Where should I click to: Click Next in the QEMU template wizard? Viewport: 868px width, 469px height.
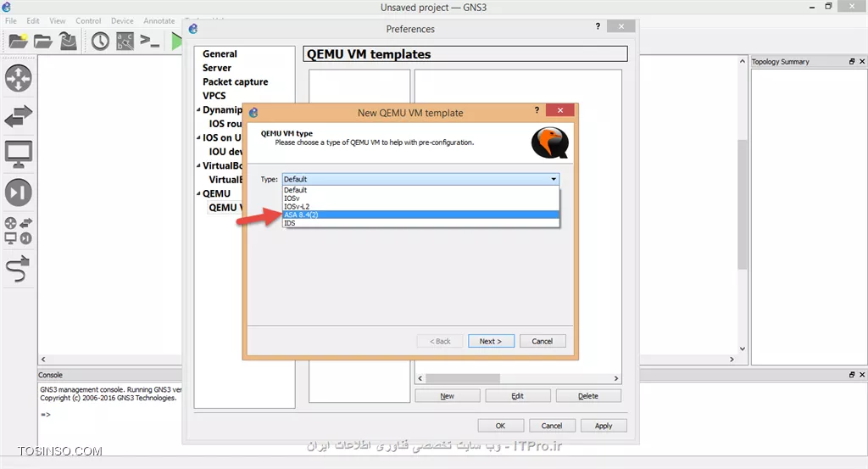point(491,341)
